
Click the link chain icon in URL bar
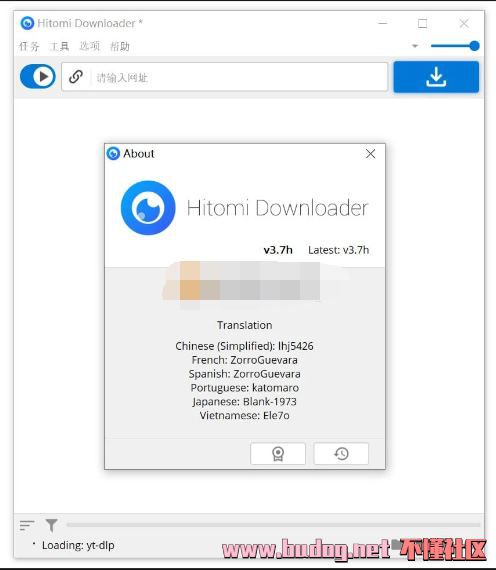(76, 77)
